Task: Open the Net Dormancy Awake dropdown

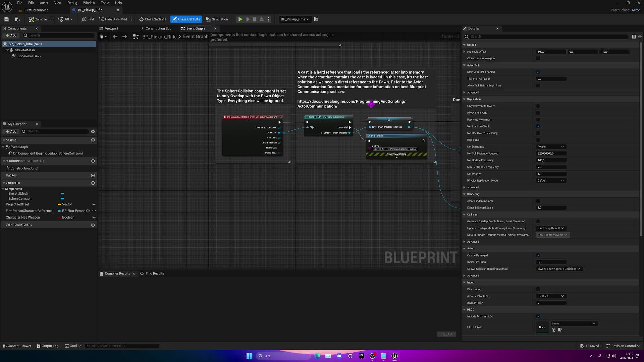Action: [x=551, y=147]
